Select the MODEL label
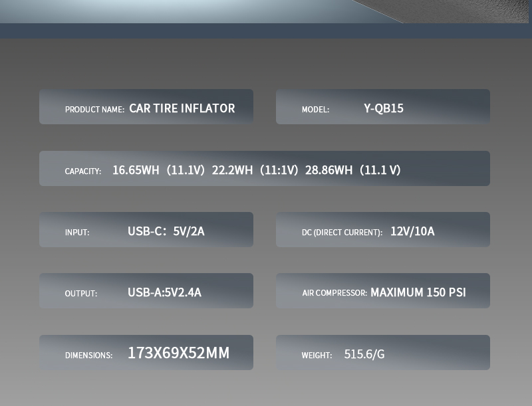 (315, 110)
